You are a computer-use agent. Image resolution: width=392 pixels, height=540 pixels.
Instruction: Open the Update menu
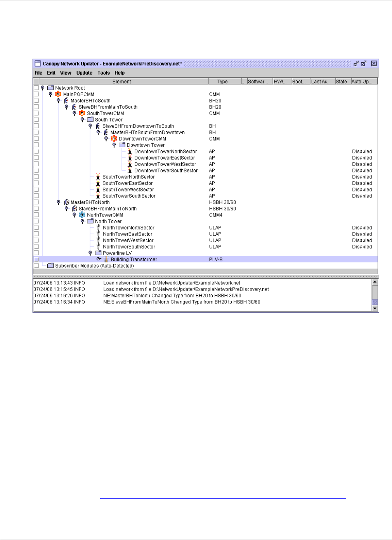point(84,73)
